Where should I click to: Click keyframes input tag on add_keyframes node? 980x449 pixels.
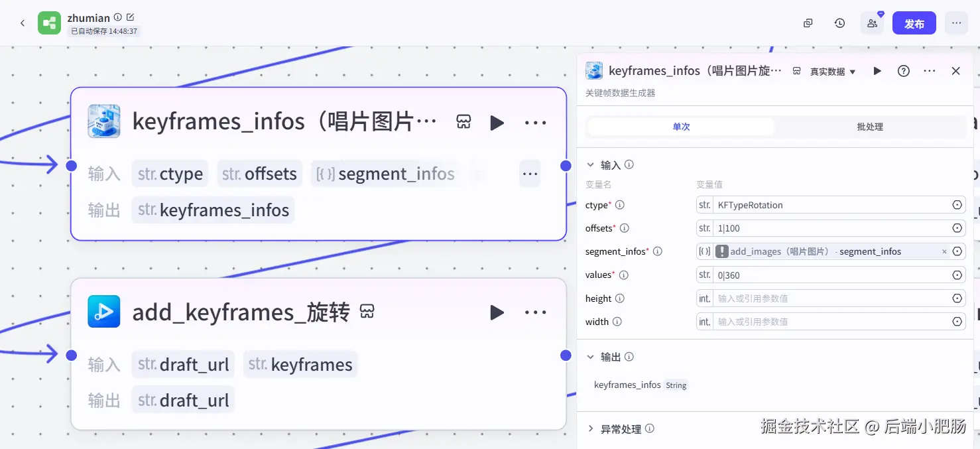[x=300, y=364]
